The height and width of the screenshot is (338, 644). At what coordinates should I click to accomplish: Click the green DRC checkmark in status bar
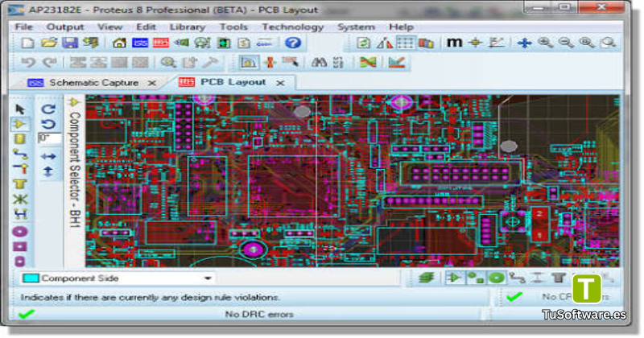(x=27, y=315)
